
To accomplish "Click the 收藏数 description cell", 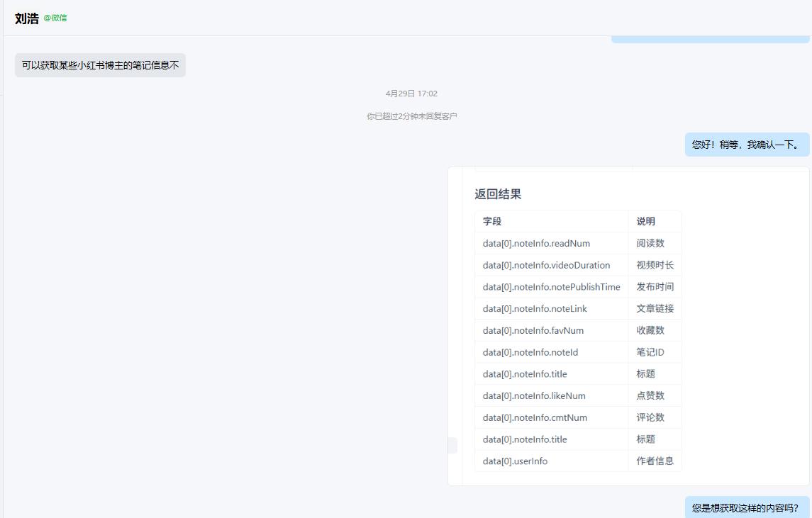I will (x=655, y=330).
